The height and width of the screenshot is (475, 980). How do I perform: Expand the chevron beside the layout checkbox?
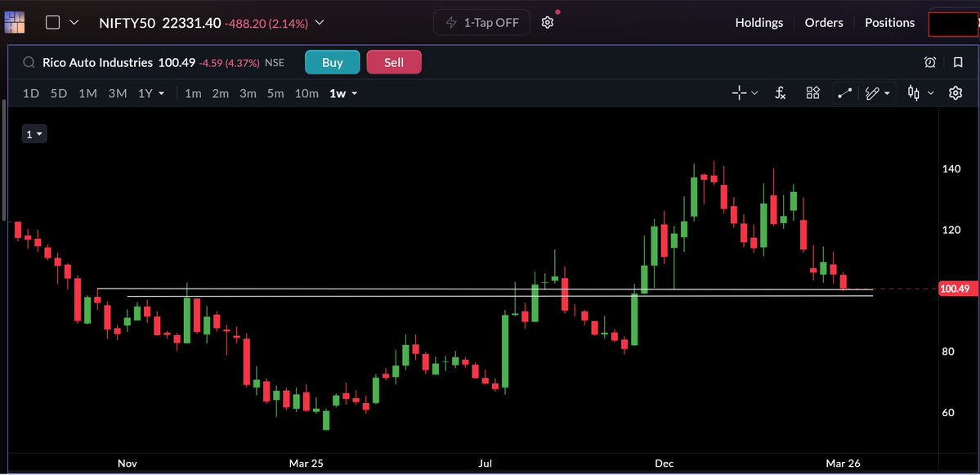(74, 23)
